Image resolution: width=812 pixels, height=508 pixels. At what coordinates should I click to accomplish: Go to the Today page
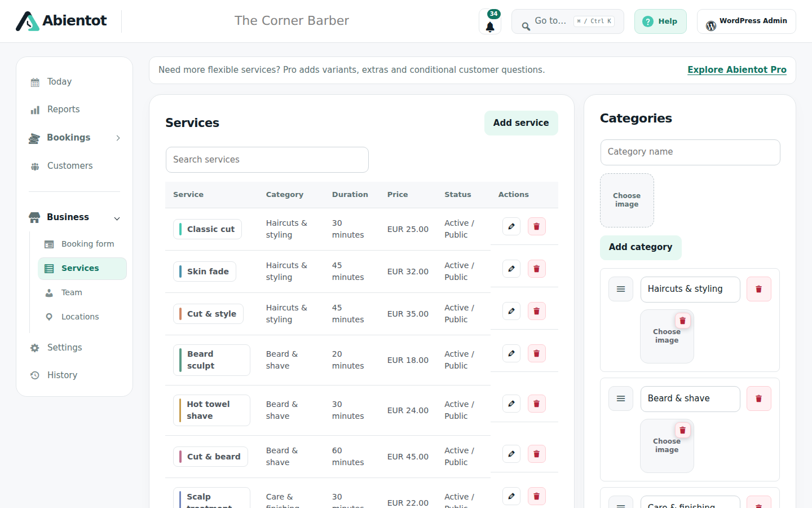75,82
